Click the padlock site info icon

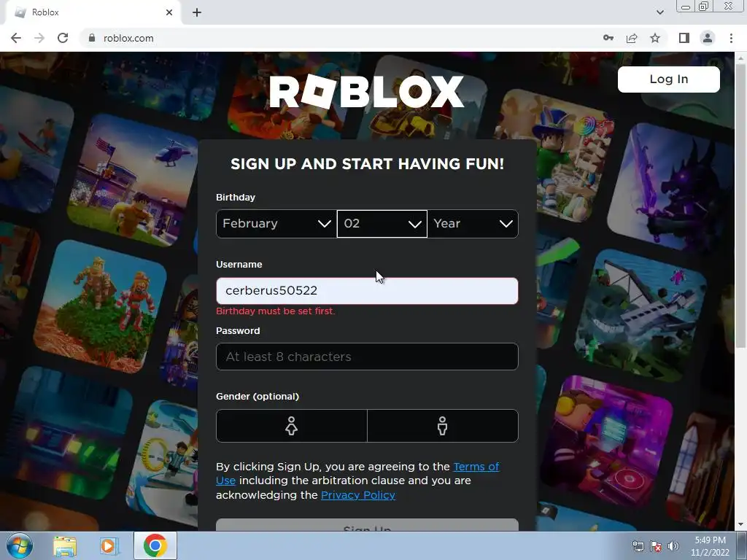92,38
